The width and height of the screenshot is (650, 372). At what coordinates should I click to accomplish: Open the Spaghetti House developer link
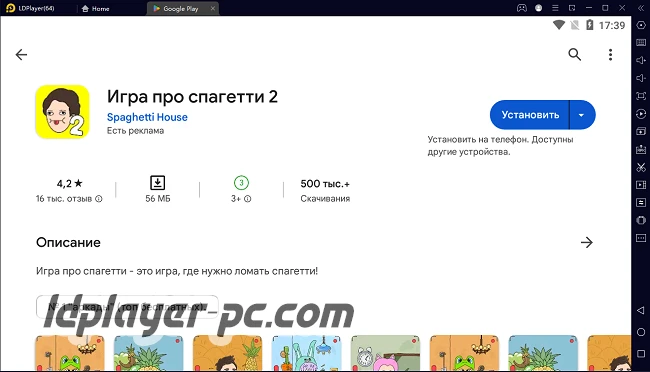147,117
